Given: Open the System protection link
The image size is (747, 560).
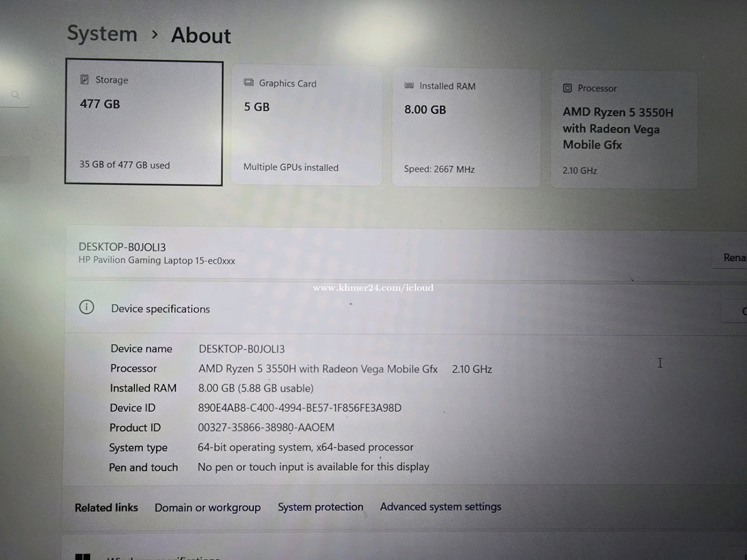Looking at the screenshot, I should (320, 507).
